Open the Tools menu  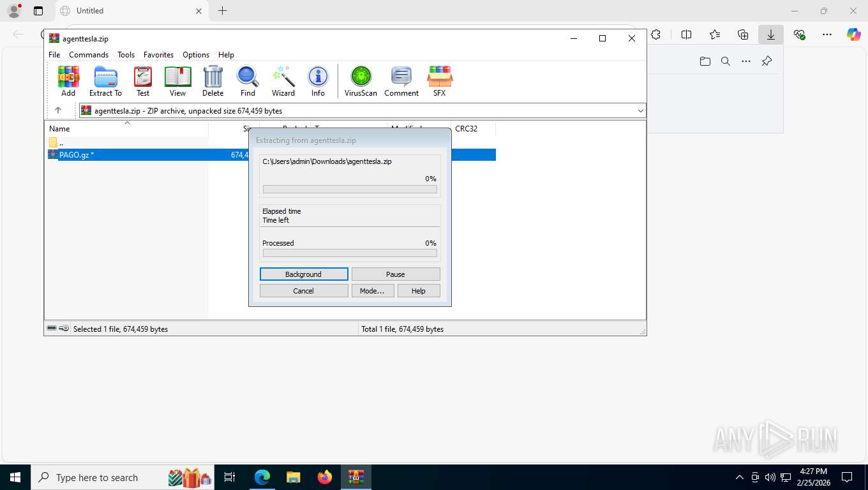pos(126,55)
